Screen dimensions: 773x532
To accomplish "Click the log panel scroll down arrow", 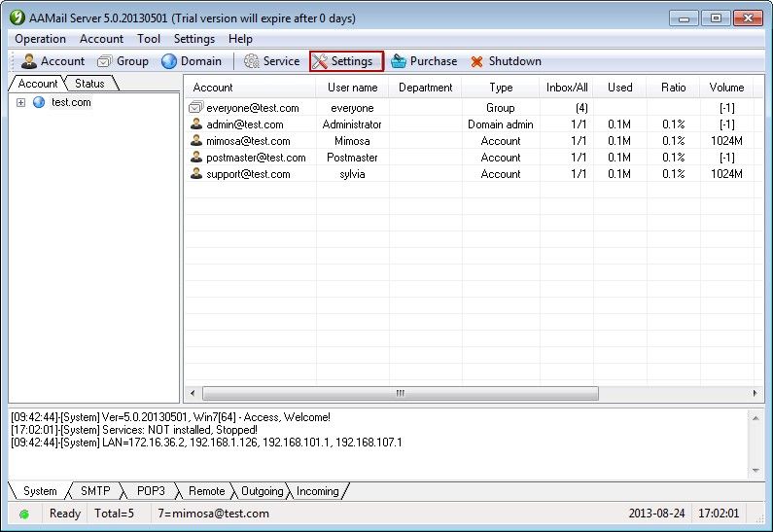I will coord(755,471).
